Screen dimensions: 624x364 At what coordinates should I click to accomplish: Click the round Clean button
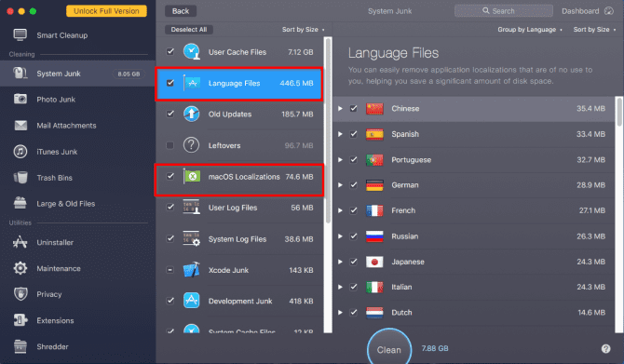pos(388,349)
